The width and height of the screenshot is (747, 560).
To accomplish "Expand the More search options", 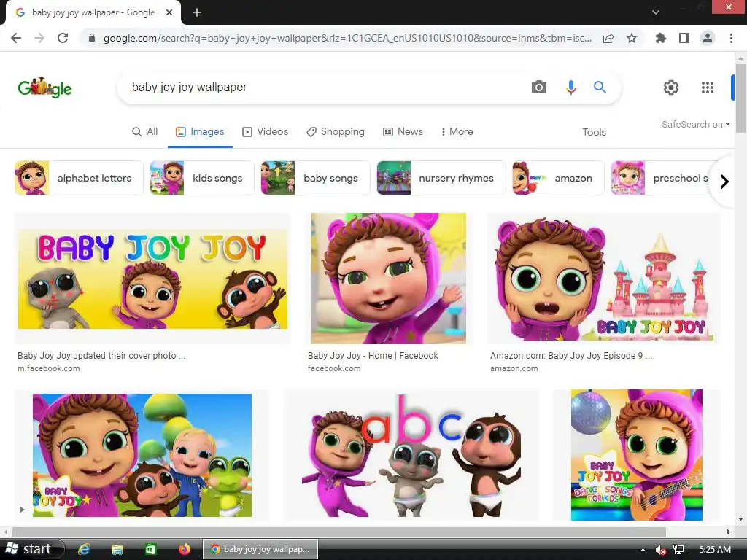I will 457,131.
